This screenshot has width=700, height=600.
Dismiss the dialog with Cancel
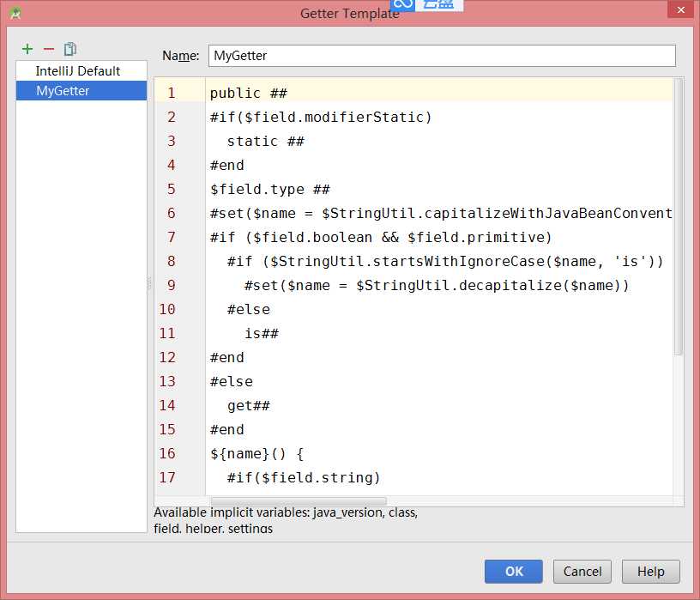coord(582,572)
